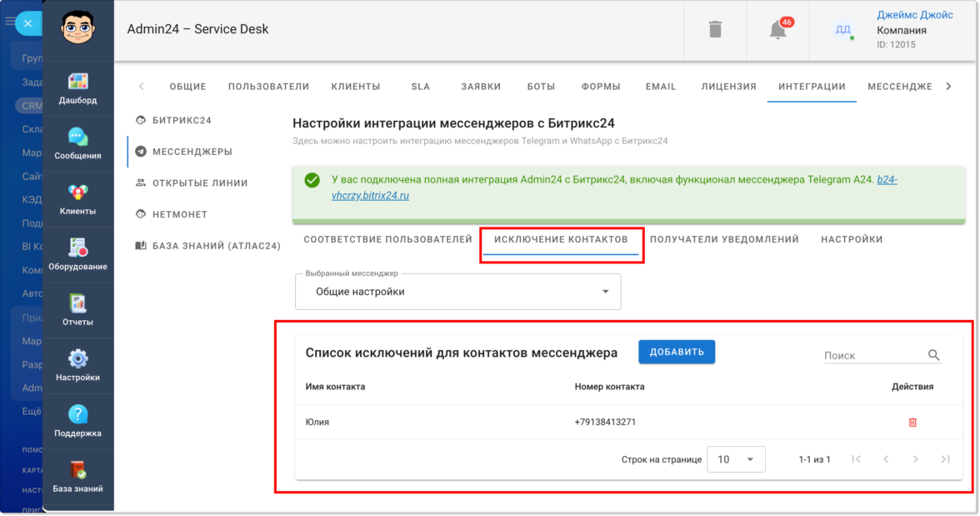Switch to the ИНТЕГРАЦИИ tab
The width and height of the screenshot is (980, 516).
coord(812,87)
